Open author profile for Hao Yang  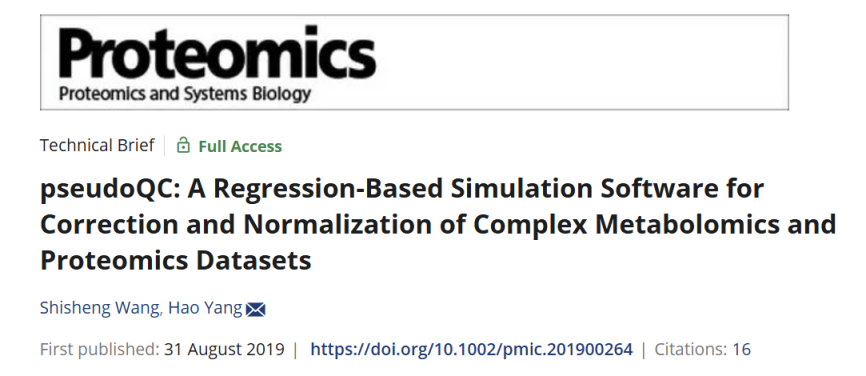click(x=205, y=308)
